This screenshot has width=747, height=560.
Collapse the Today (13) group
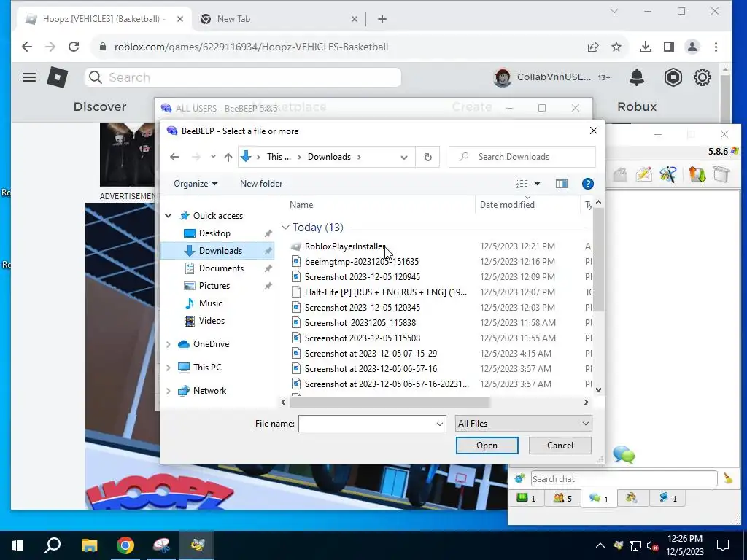point(285,227)
